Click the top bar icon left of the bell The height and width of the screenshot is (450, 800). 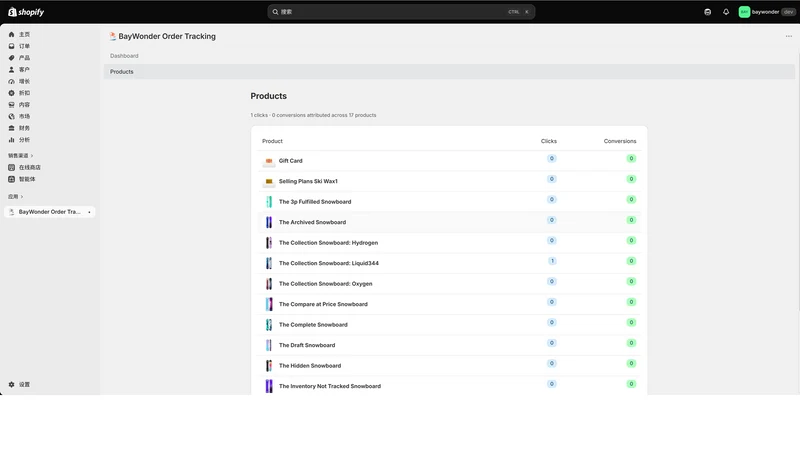(x=708, y=12)
